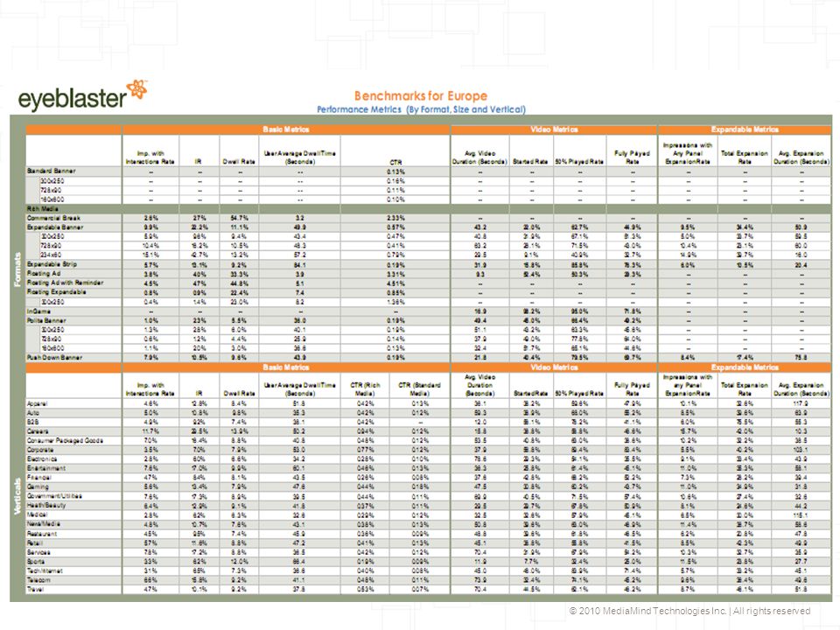Click the 'Rich Media' section row

[x=429, y=209]
